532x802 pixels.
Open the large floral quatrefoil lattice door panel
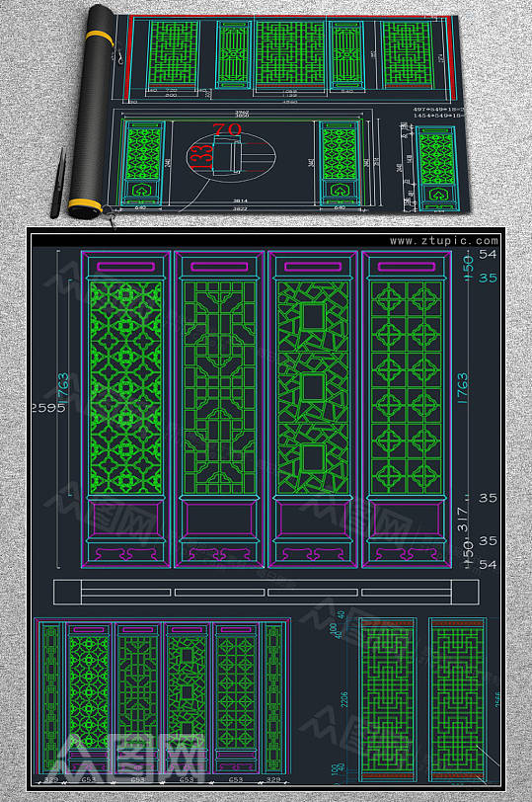pos(125,409)
